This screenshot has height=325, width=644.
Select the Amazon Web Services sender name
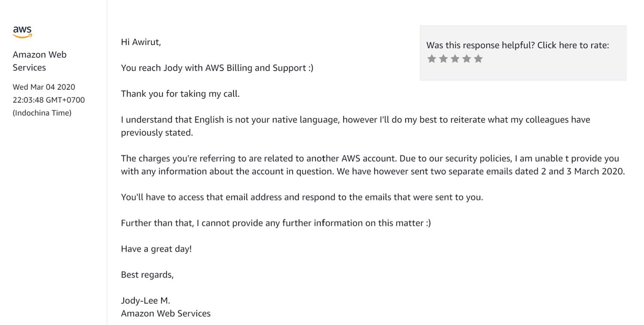click(39, 61)
